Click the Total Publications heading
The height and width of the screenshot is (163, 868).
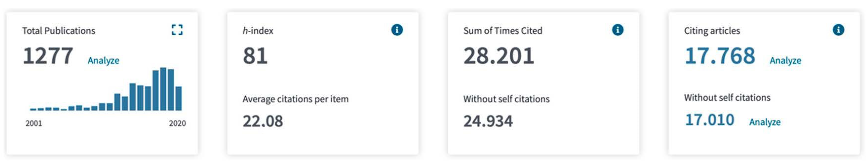[59, 31]
